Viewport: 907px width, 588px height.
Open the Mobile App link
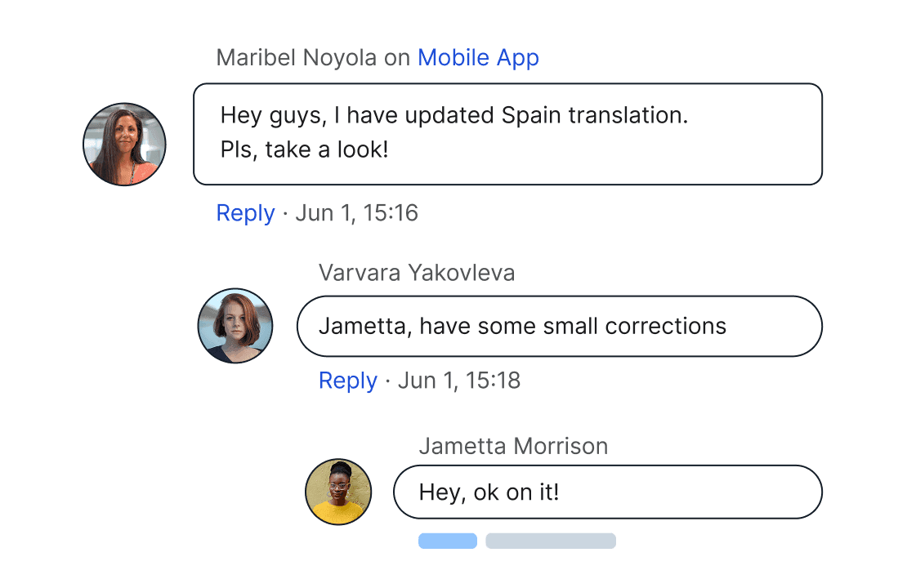coord(478,58)
